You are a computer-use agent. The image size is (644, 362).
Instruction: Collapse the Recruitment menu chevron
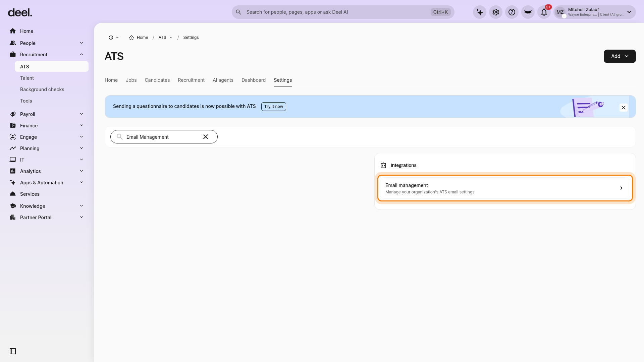click(x=82, y=54)
